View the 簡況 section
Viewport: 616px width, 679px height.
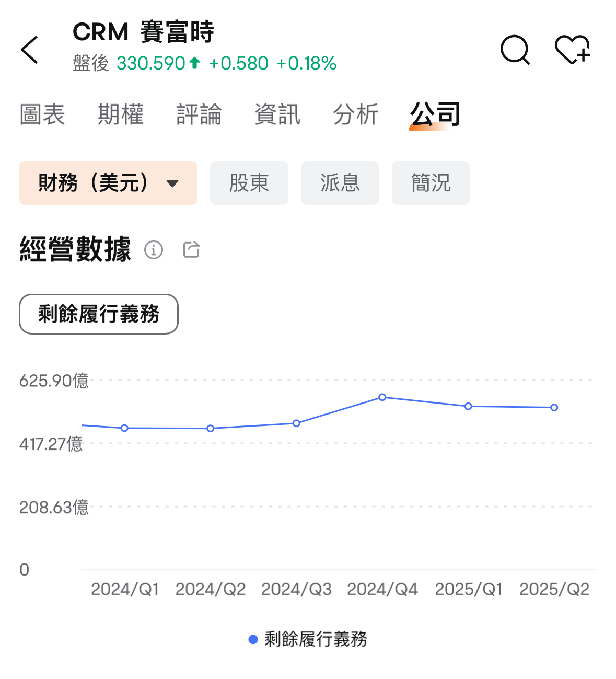[431, 183]
